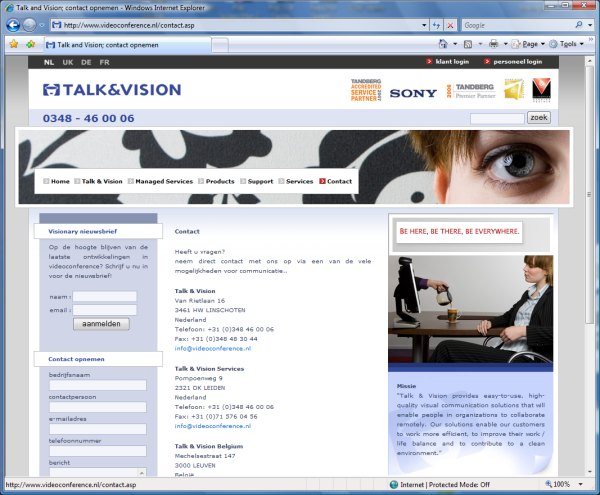Screen dimensions: 600x495
Task: Click the Home page icon in toolbar
Action: click(443, 44)
